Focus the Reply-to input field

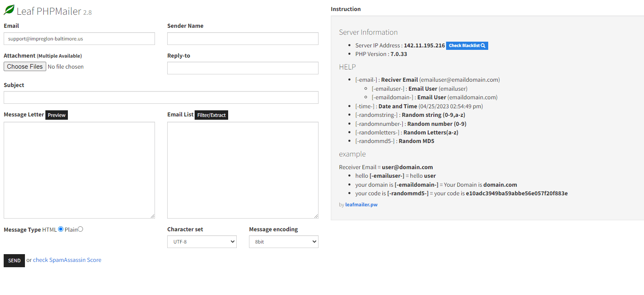[243, 68]
